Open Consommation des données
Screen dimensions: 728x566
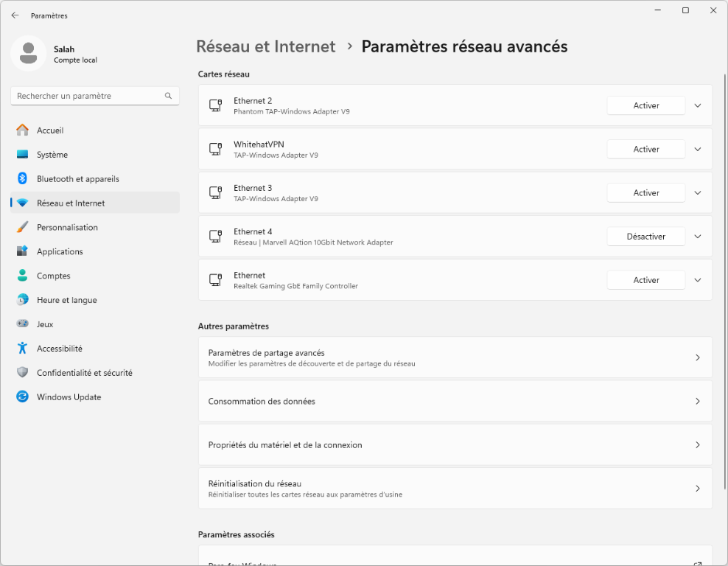[455, 401]
